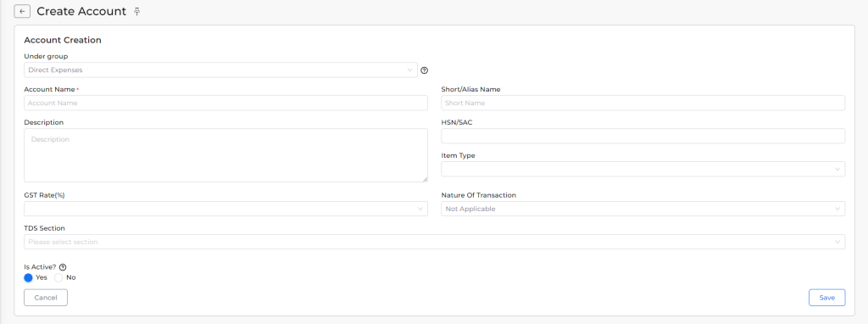Click the chevron arrow of Item Type
This screenshot has height=324, width=868.
click(x=837, y=169)
